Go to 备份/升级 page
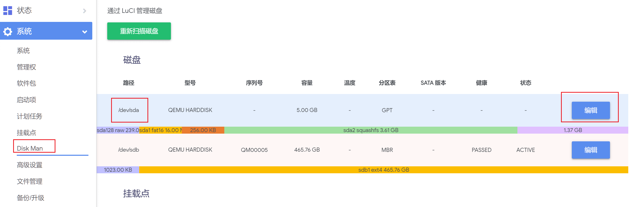 (30, 198)
